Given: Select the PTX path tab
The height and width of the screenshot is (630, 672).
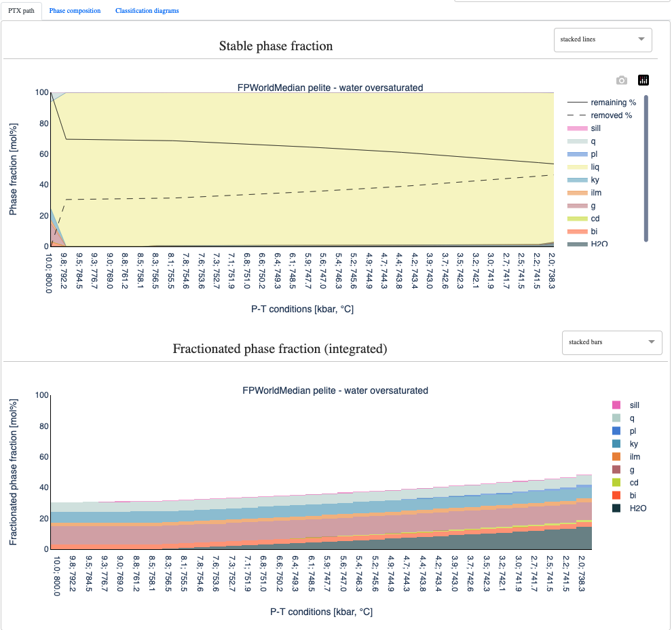Looking at the screenshot, I should (22, 11).
